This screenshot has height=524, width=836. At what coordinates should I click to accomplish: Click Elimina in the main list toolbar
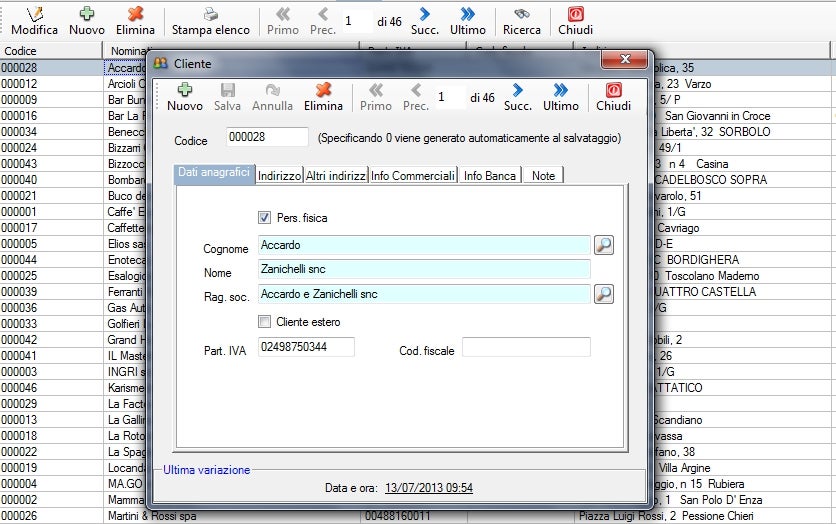135,21
